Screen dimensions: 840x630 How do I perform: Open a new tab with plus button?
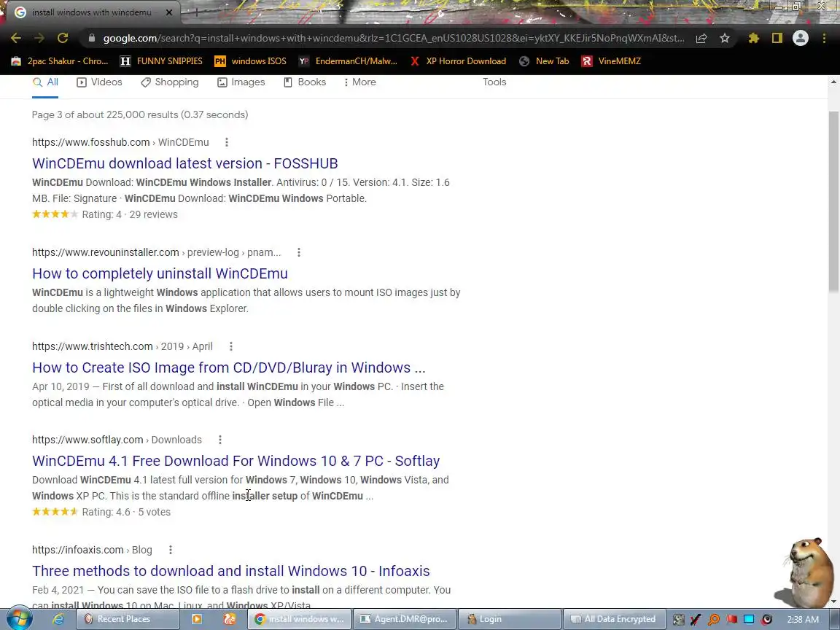(196, 12)
